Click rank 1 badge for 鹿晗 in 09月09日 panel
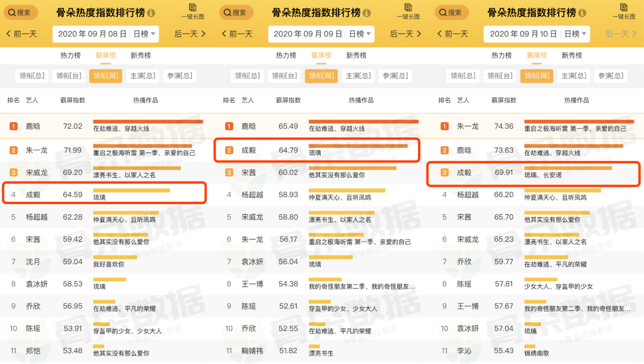Screen dimensions: 644x364 tap(229, 126)
